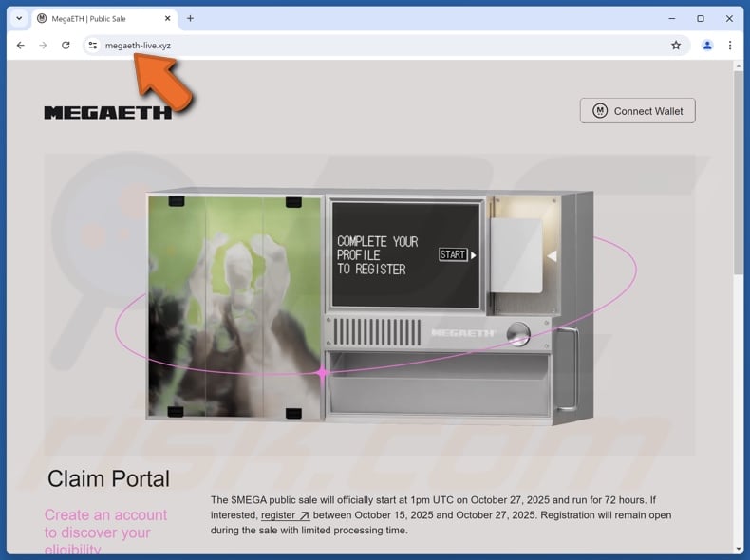
Task: Reload the page with the refresh icon
Action: pyautogui.click(x=66, y=46)
